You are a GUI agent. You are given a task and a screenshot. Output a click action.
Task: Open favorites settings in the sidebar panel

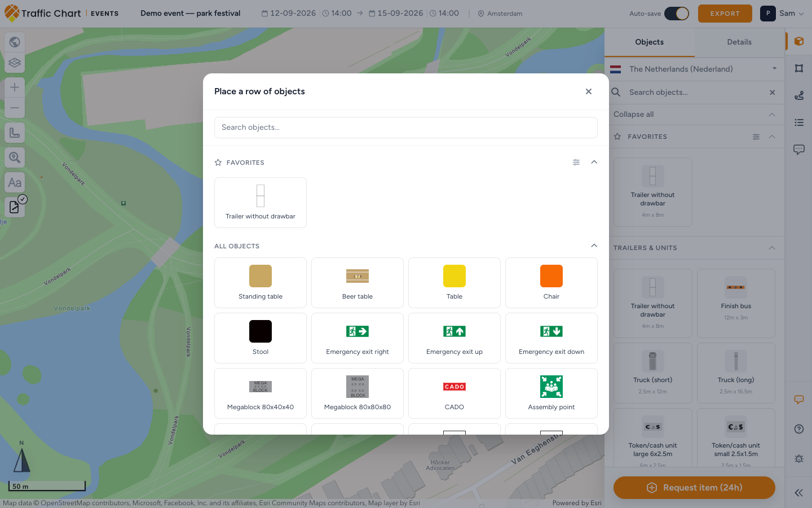coord(756,137)
